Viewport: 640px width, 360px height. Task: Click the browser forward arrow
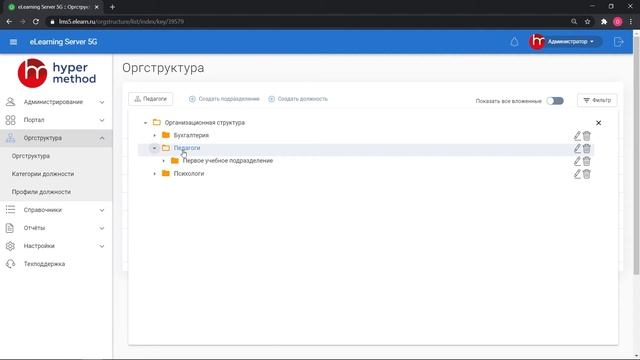22,21
